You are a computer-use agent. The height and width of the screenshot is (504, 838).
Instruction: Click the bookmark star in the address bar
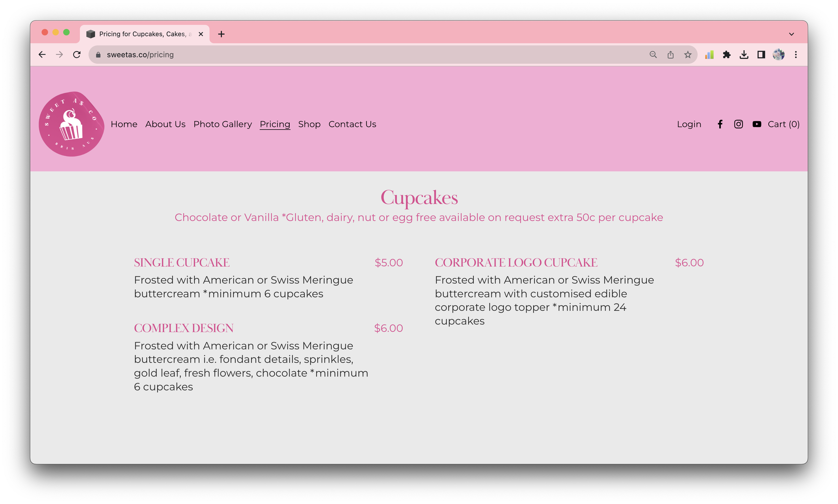point(687,54)
